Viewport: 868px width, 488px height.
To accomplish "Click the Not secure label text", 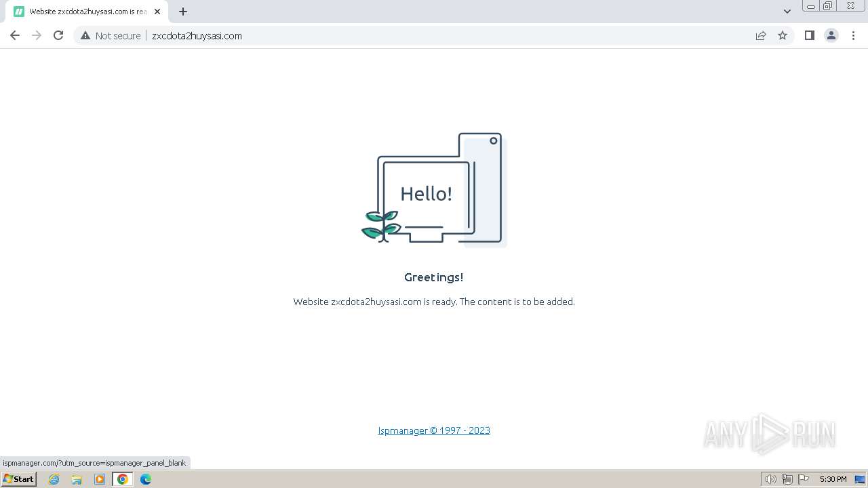I will pyautogui.click(x=118, y=35).
